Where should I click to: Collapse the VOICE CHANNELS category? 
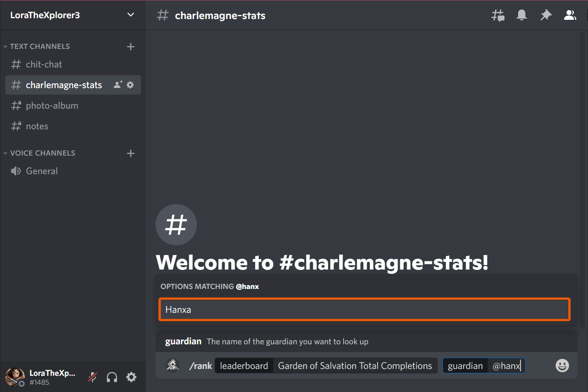[x=39, y=153]
